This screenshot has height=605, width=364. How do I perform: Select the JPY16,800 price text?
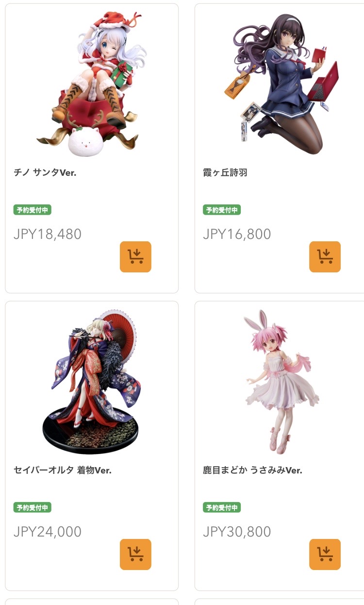[x=237, y=235]
